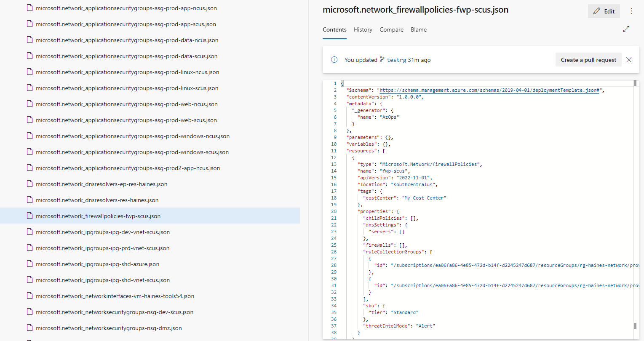
Task: Select microsoft.network_firewallpolicies-fwp-scus.json in the file list
Action: coord(98,216)
